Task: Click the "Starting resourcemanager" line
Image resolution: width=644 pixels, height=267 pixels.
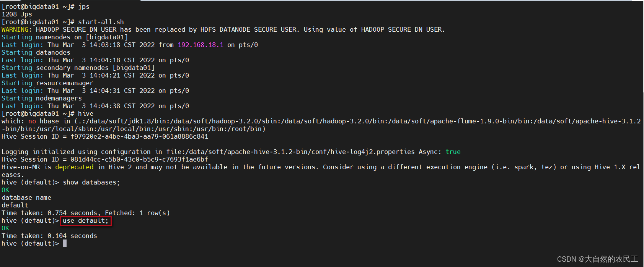Action: click(x=47, y=83)
